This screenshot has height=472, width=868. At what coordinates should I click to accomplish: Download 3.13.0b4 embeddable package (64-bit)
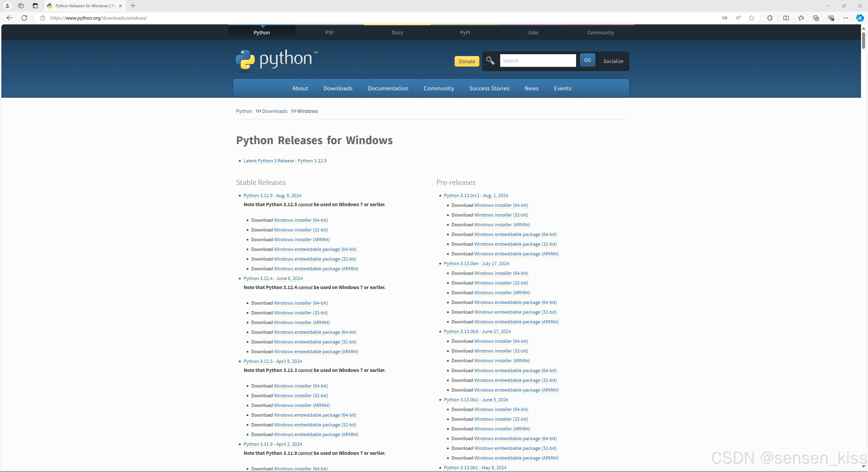point(515,303)
